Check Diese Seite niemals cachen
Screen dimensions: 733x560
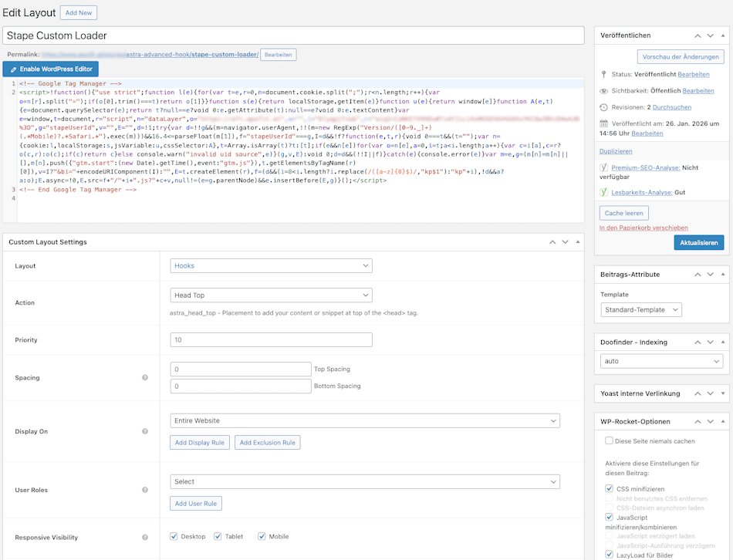(x=609, y=440)
